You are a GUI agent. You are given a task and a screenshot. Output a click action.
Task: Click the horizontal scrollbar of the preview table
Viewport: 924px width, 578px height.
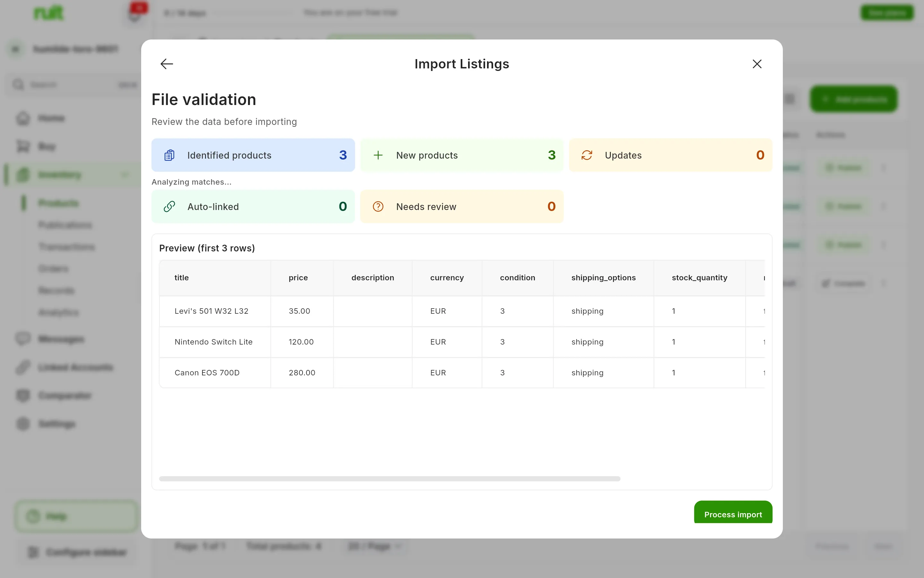click(389, 478)
